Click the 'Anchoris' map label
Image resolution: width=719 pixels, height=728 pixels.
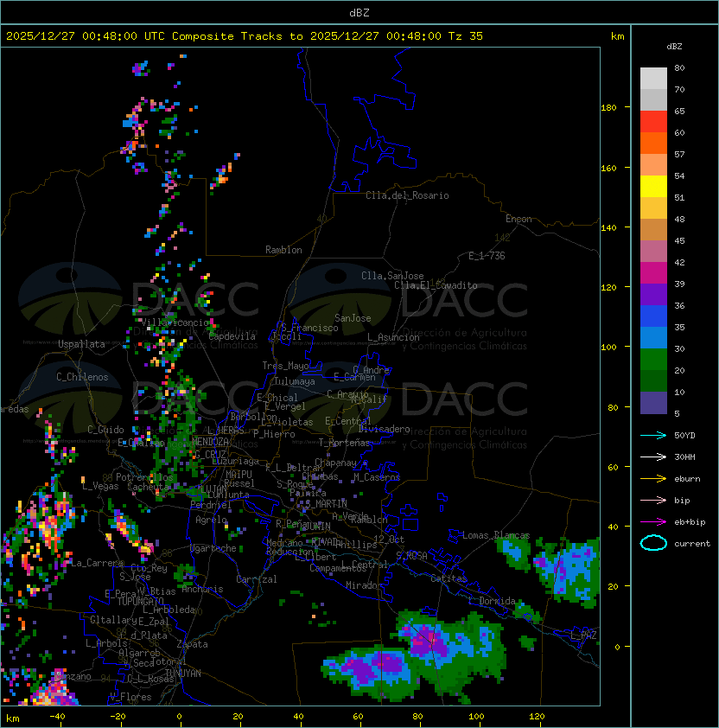[x=202, y=589]
